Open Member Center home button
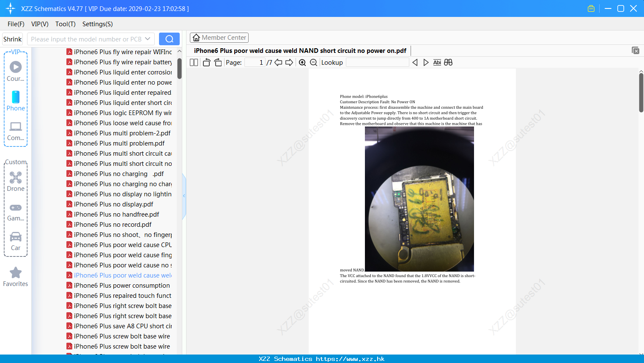Viewport: 644px width, 363px height. pyautogui.click(x=219, y=38)
